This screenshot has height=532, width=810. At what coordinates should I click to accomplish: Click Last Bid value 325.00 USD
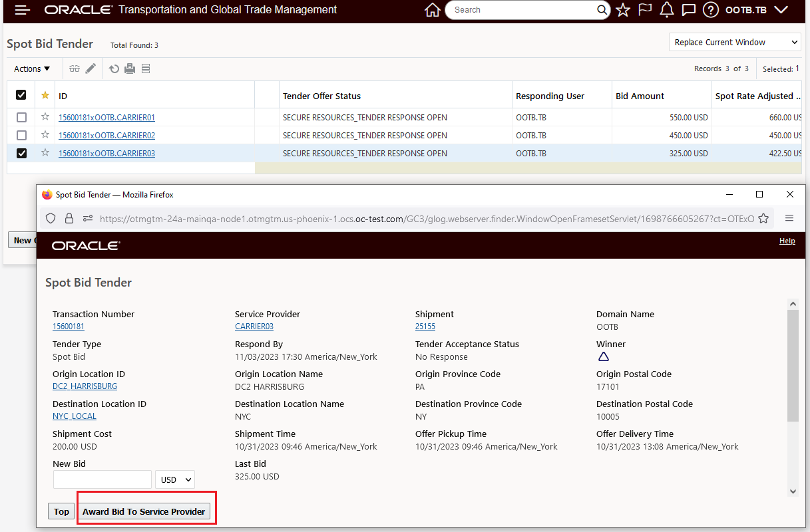coord(257,477)
